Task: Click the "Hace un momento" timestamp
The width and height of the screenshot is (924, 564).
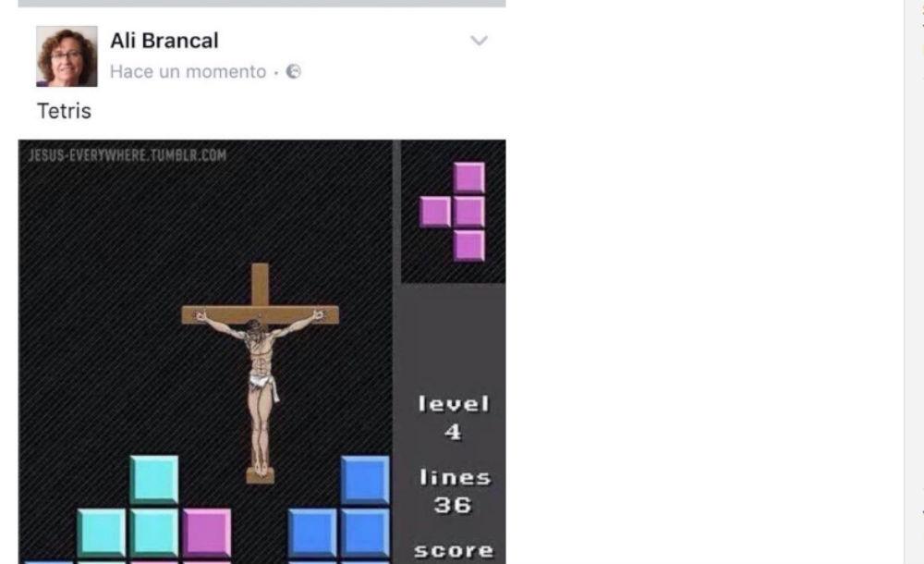Action: click(188, 72)
